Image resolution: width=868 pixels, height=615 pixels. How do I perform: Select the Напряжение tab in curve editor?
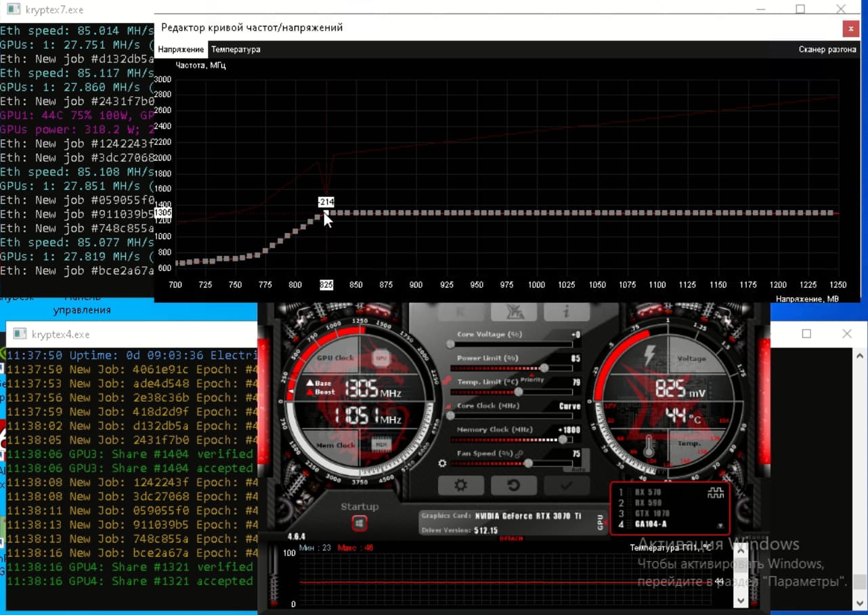click(x=181, y=49)
